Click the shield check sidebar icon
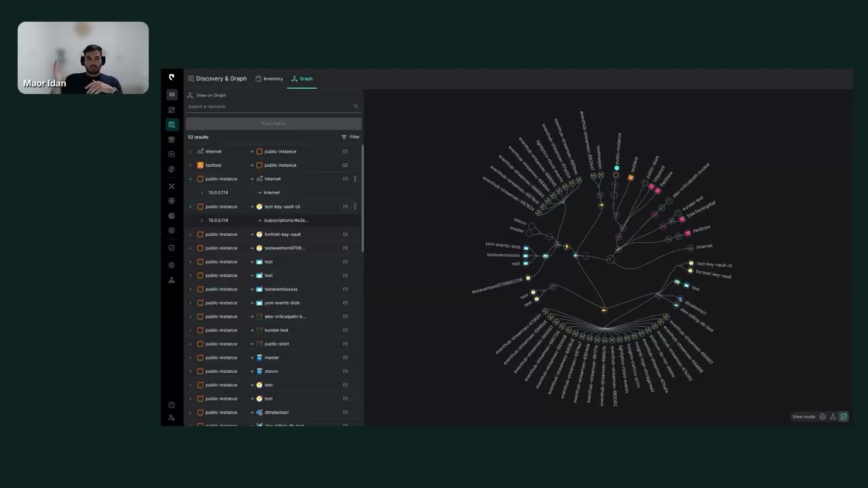This screenshot has height=488, width=868. [172, 248]
